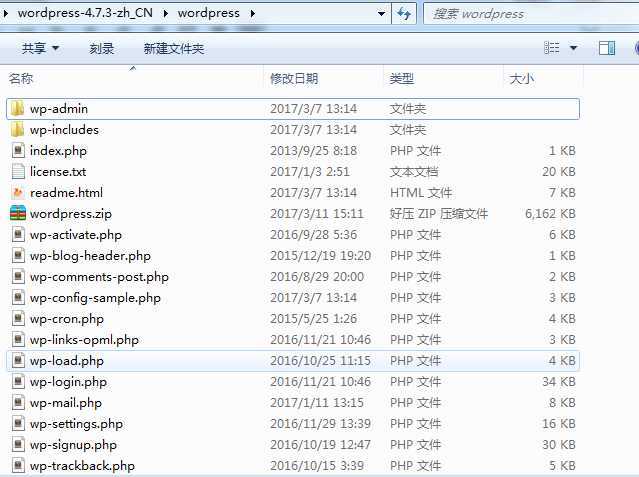639x477 pixels.
Task: Expand the wordpress breadcrumb arrow
Action: [253, 13]
